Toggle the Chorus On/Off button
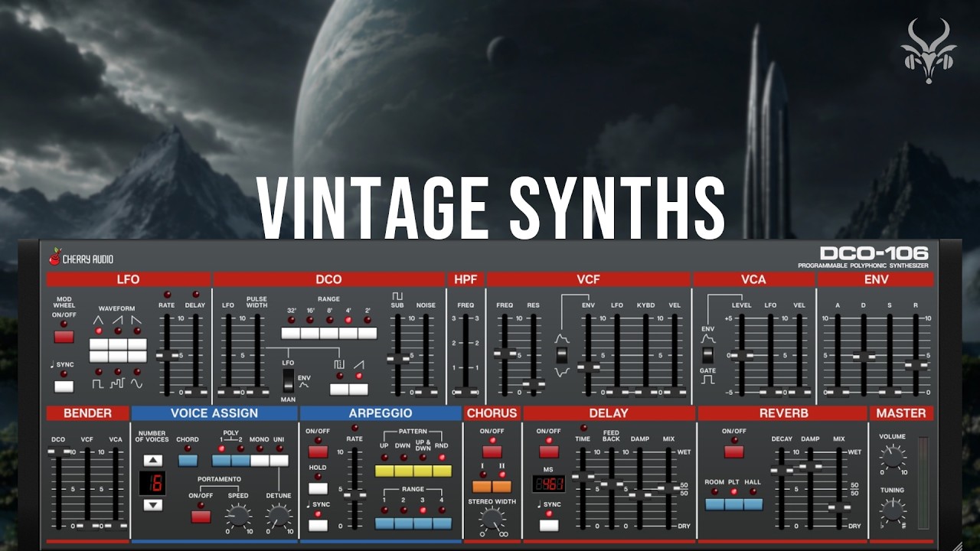Viewport: 980px width, 551px height. point(492,452)
